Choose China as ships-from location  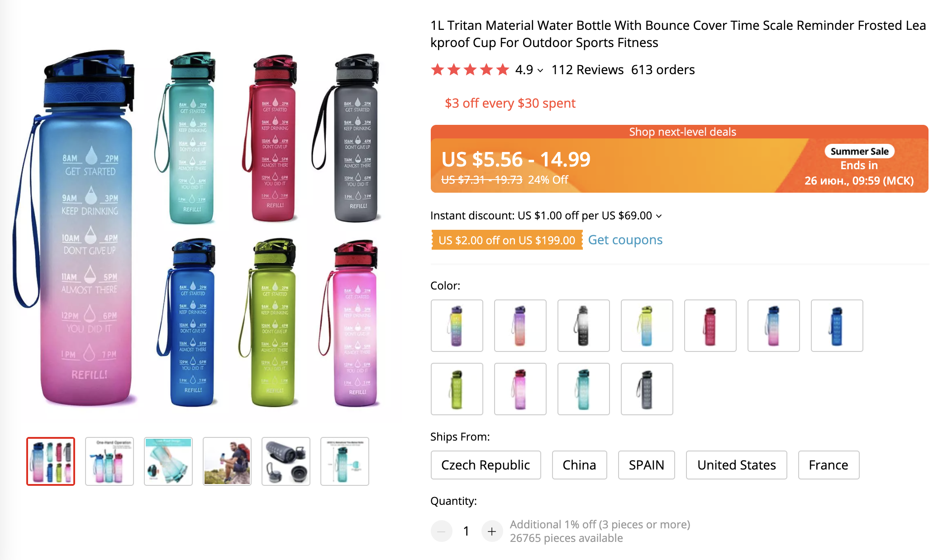pos(579,465)
